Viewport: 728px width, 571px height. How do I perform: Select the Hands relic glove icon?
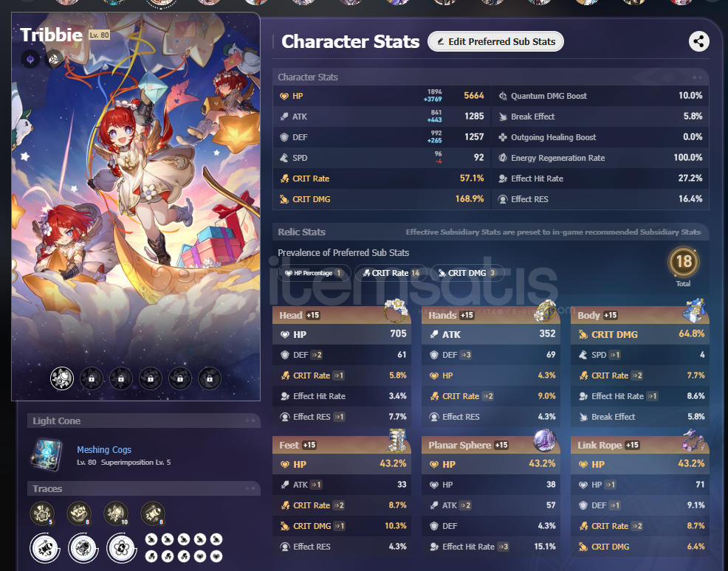[545, 311]
